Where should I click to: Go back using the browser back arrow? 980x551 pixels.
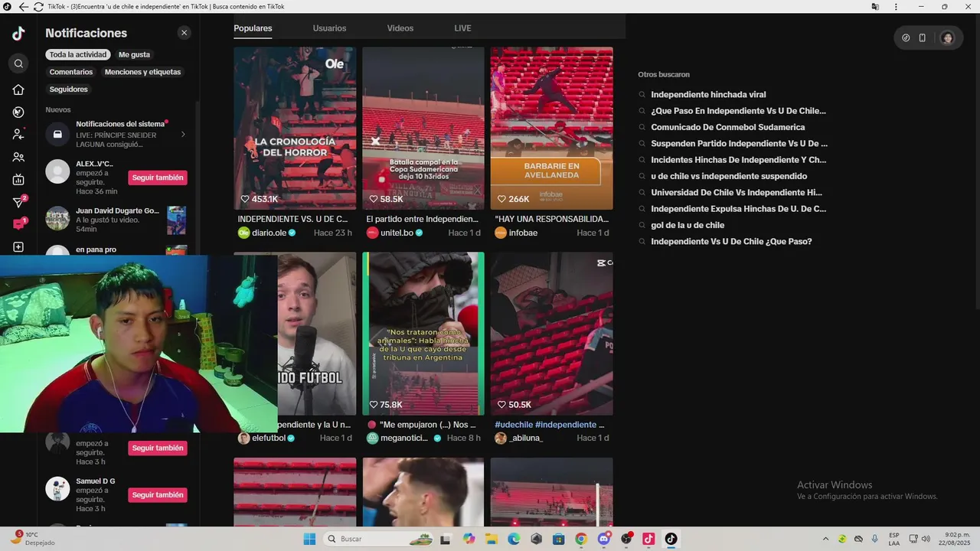pos(23,7)
